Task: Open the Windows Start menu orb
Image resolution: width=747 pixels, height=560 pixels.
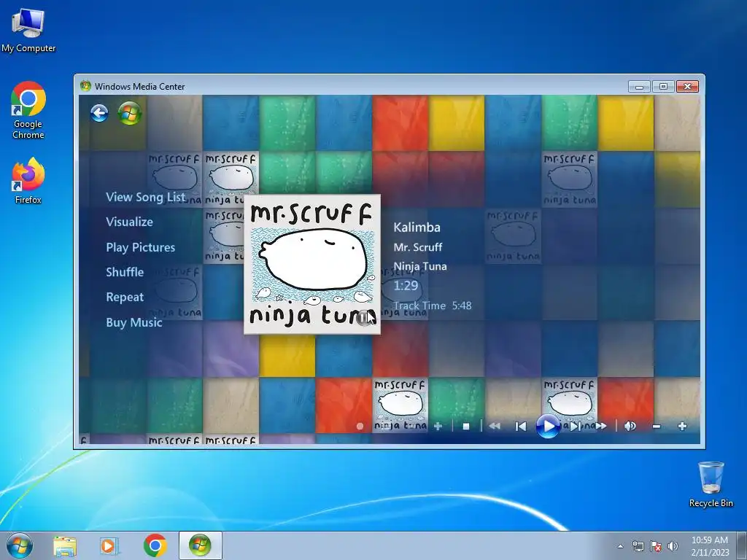Action: [x=20, y=545]
